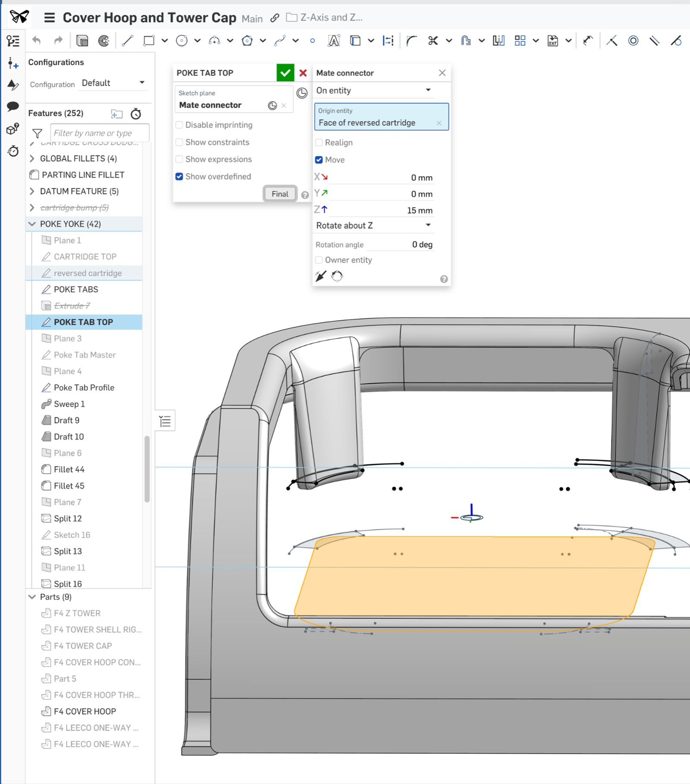Click the Main branch label

point(252,19)
